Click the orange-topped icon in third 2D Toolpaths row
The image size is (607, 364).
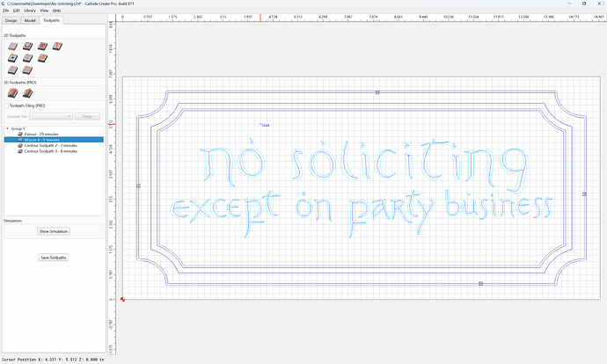tap(27, 70)
